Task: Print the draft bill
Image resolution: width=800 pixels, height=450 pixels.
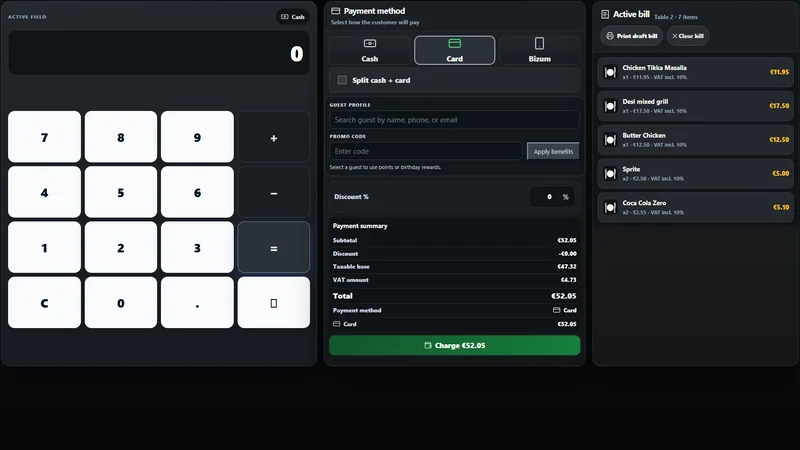Action: click(x=631, y=36)
